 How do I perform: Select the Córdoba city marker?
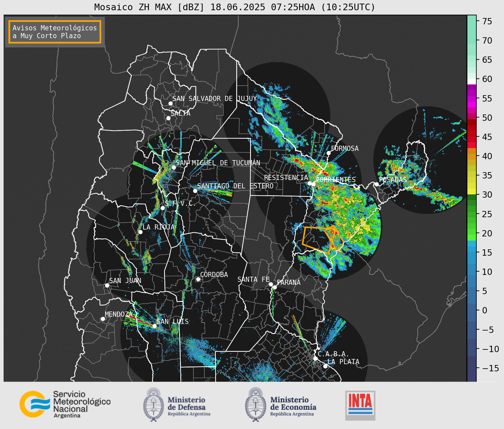click(198, 279)
